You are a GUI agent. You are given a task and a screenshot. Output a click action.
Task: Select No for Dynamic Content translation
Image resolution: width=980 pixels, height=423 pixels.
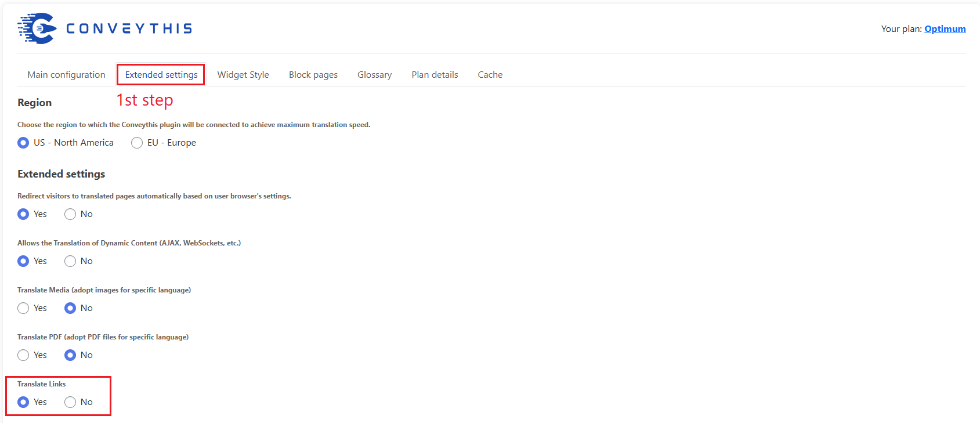(70, 261)
